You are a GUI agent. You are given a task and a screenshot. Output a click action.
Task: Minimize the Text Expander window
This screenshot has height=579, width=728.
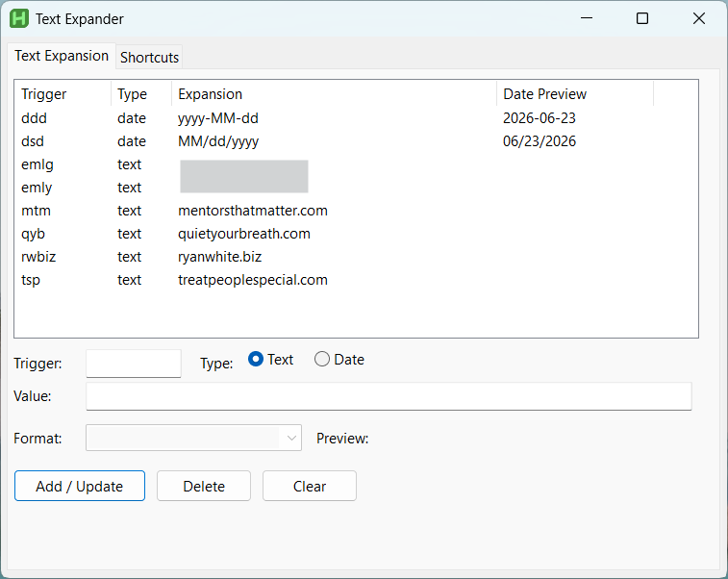pos(587,18)
